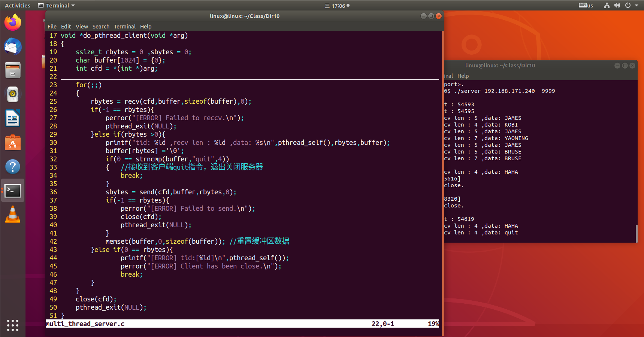Open the View menu
Image resolution: width=644 pixels, height=337 pixels.
click(82, 27)
